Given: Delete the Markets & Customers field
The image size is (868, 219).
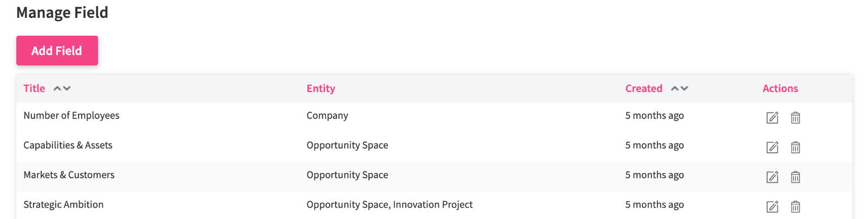Looking at the screenshot, I should coord(795,177).
